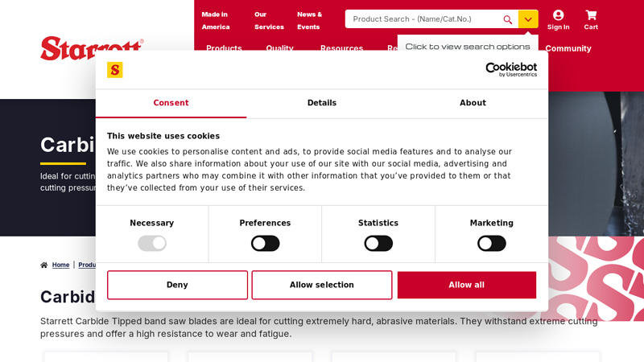
Task: Open the Community navigation menu
Action: pyautogui.click(x=568, y=48)
